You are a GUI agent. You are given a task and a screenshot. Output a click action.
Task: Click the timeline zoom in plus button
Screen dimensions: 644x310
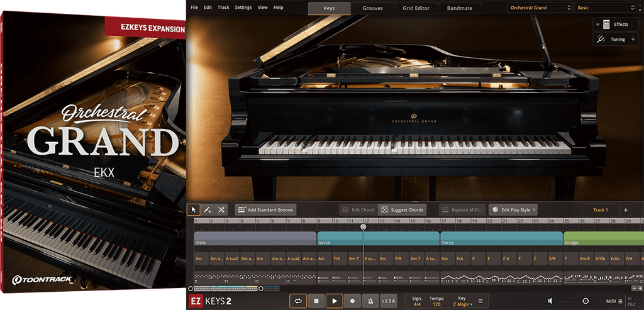[x=640, y=289]
